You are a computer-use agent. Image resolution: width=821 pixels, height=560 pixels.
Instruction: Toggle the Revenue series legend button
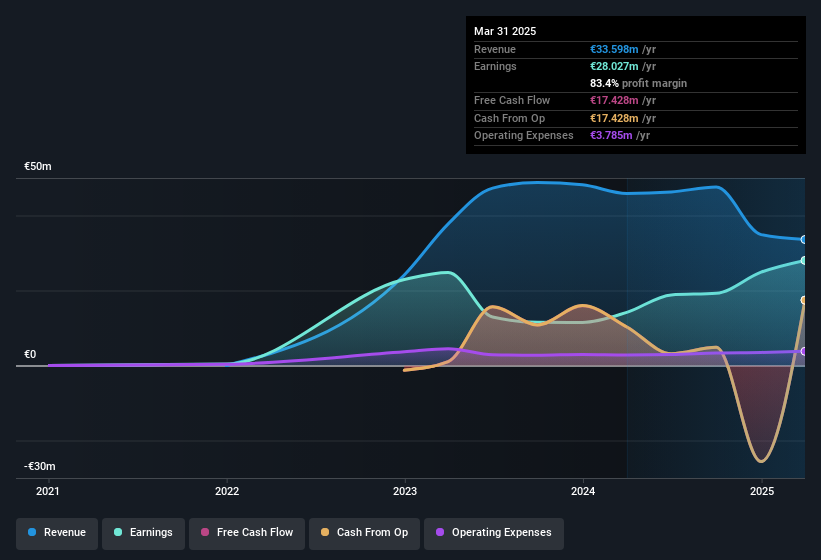coord(57,533)
